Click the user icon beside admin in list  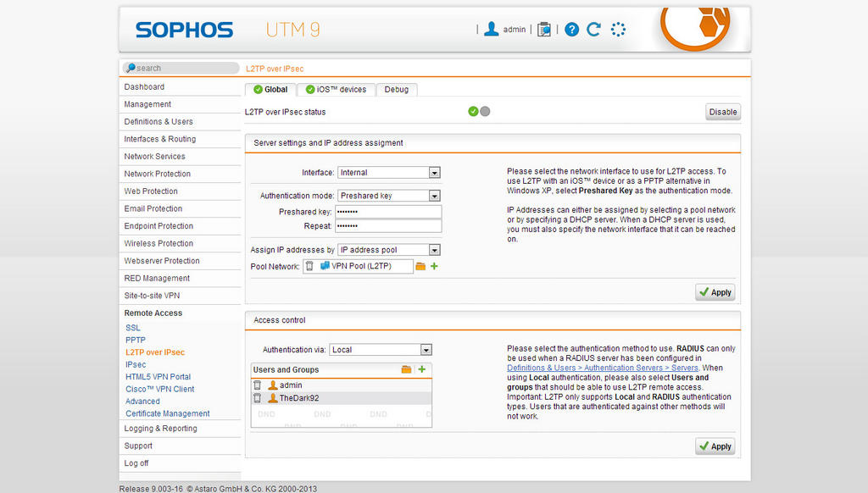point(273,385)
